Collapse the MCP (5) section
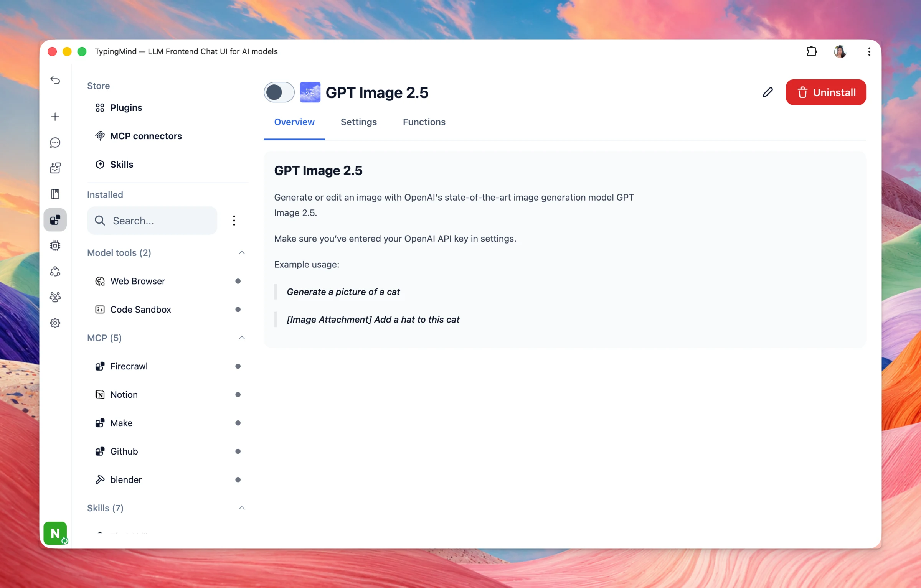 242,338
